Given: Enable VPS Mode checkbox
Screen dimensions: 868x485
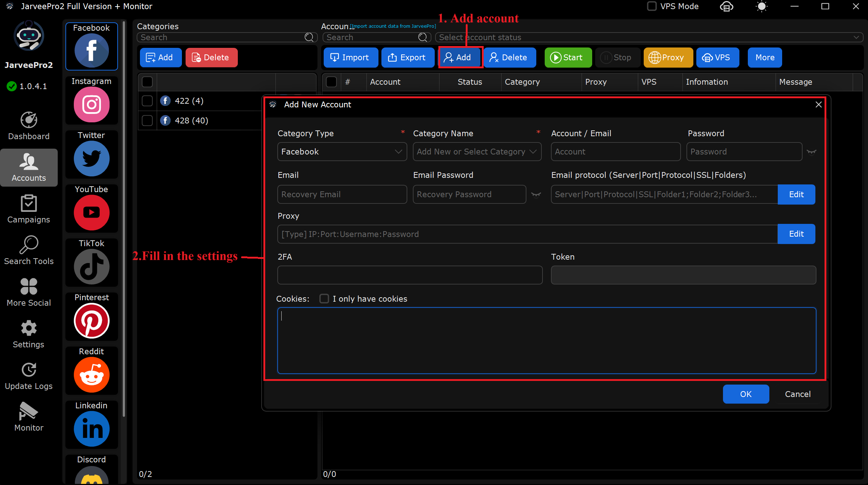Looking at the screenshot, I should (652, 6).
